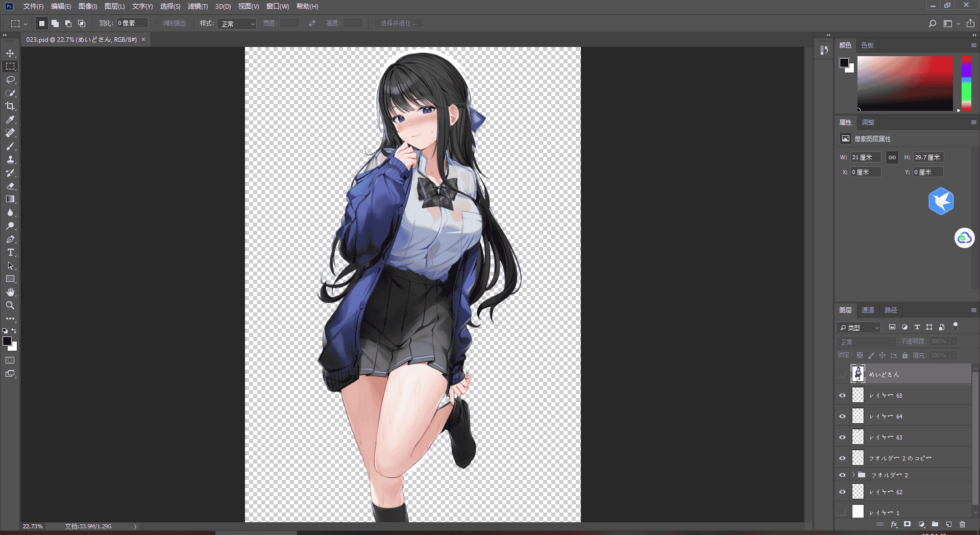This screenshot has height=535, width=980.
Task: Open the layer filter 类型 dropdown
Action: pyautogui.click(x=860, y=327)
